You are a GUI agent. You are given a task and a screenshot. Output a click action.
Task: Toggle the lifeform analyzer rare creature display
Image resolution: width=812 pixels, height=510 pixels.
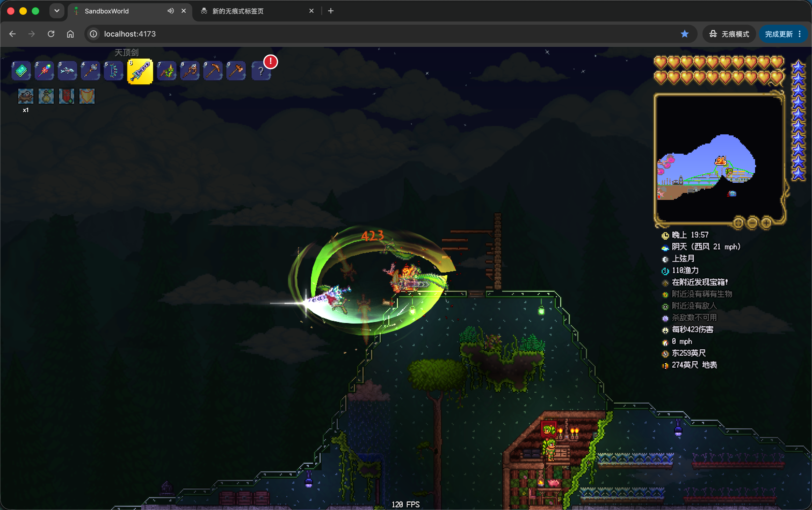pyautogui.click(x=665, y=295)
